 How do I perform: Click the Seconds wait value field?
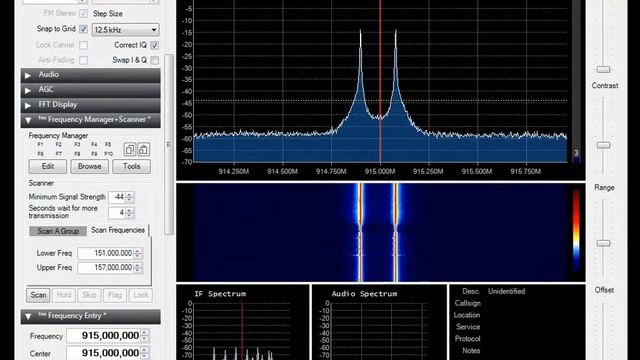pos(117,213)
